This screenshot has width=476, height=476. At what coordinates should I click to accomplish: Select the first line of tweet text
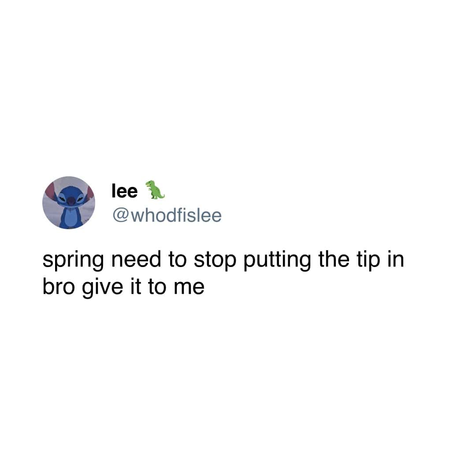[x=223, y=260]
